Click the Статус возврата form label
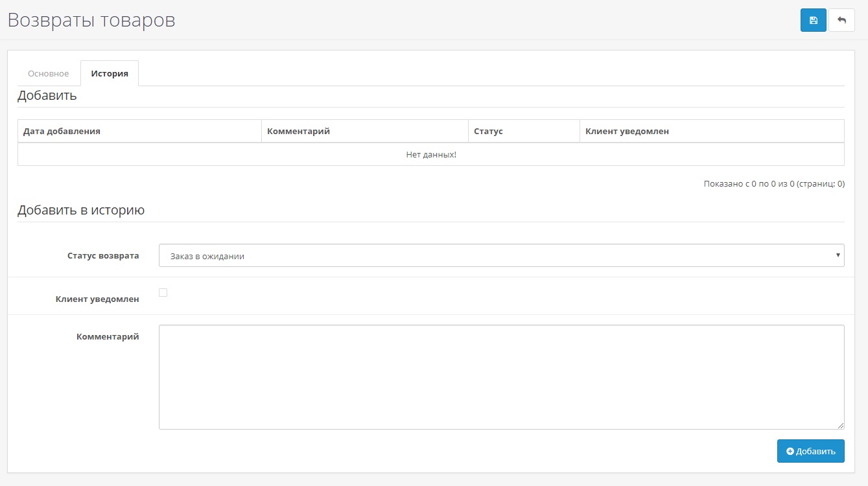The width and height of the screenshot is (868, 486). pos(103,255)
